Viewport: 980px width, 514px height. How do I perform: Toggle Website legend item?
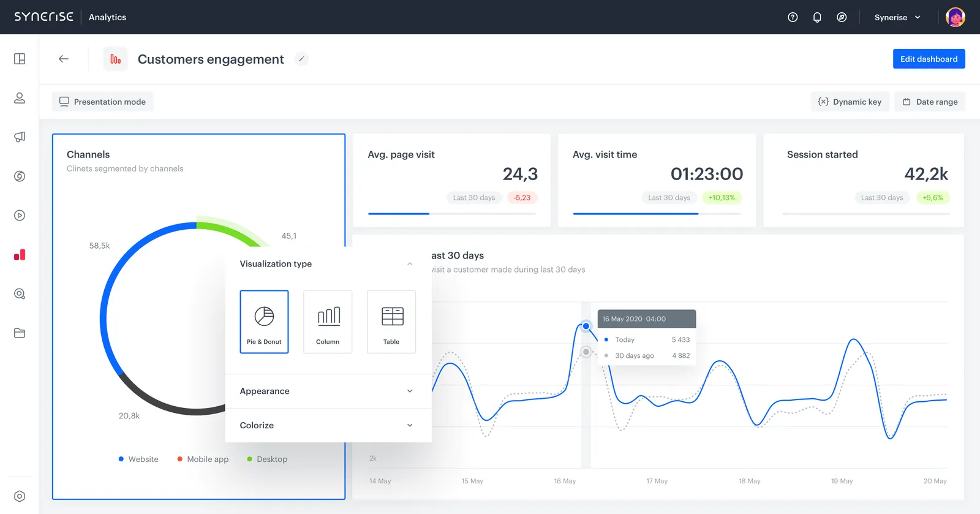pos(138,459)
